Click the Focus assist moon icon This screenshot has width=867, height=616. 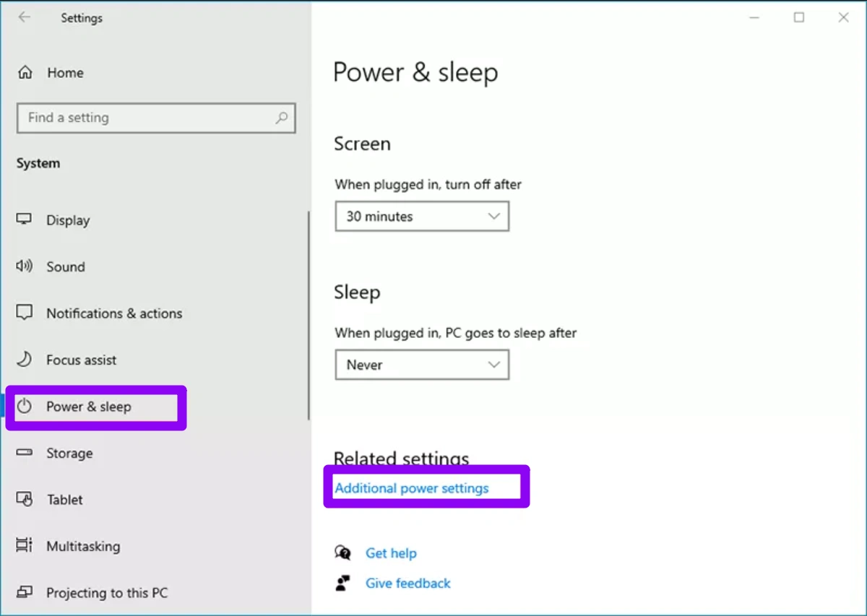tap(25, 360)
